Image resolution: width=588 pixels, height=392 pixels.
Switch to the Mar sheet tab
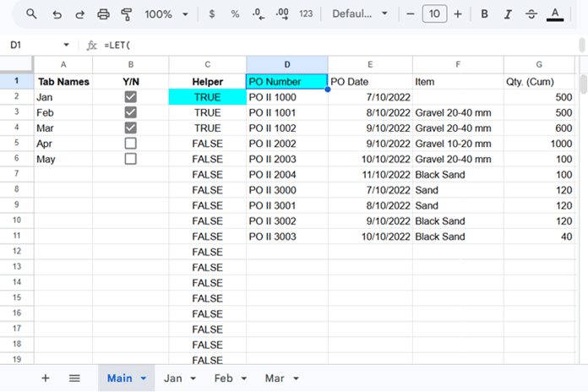coord(275,378)
